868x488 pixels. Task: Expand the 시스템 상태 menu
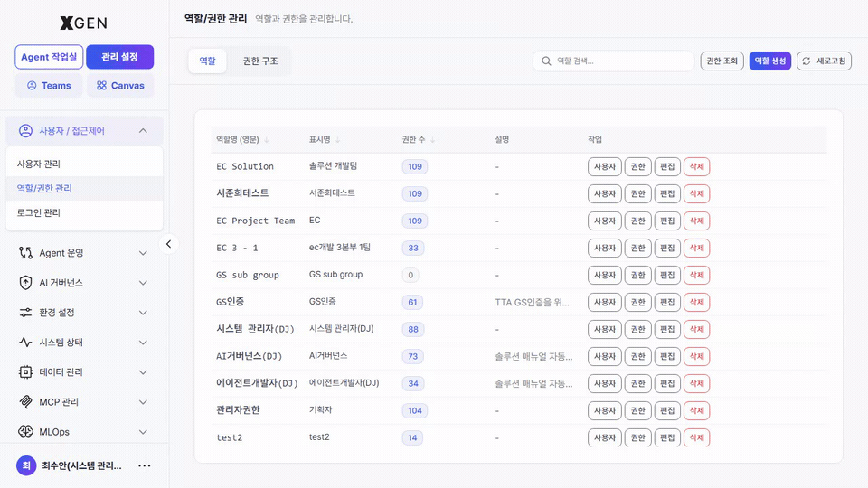pyautogui.click(x=143, y=342)
